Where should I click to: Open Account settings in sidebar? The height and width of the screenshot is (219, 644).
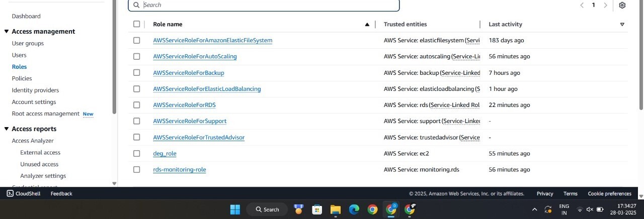tap(34, 102)
